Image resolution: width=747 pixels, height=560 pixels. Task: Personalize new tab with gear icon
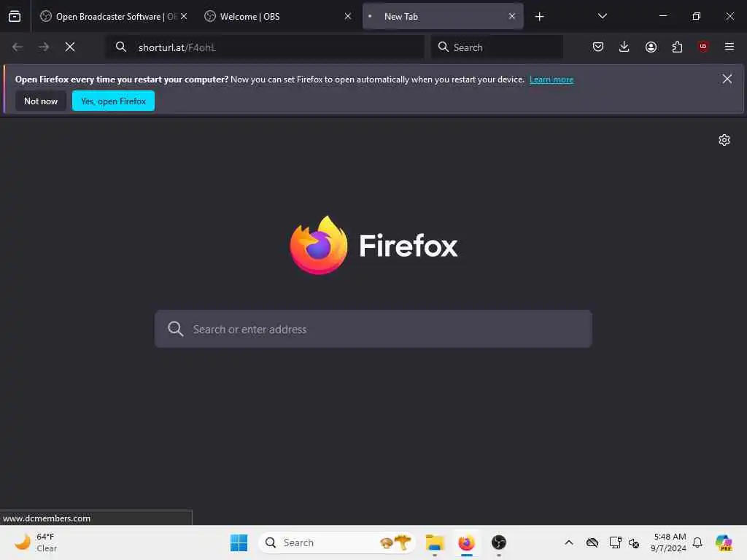[724, 140]
